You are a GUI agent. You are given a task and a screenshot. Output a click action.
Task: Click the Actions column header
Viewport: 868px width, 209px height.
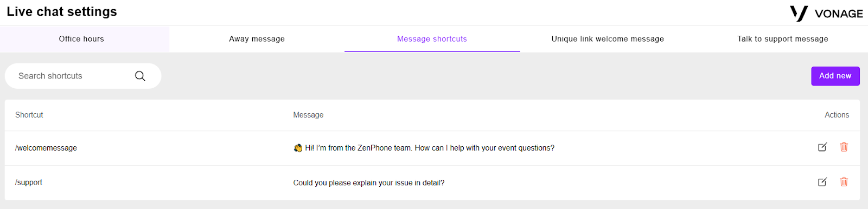click(837, 115)
